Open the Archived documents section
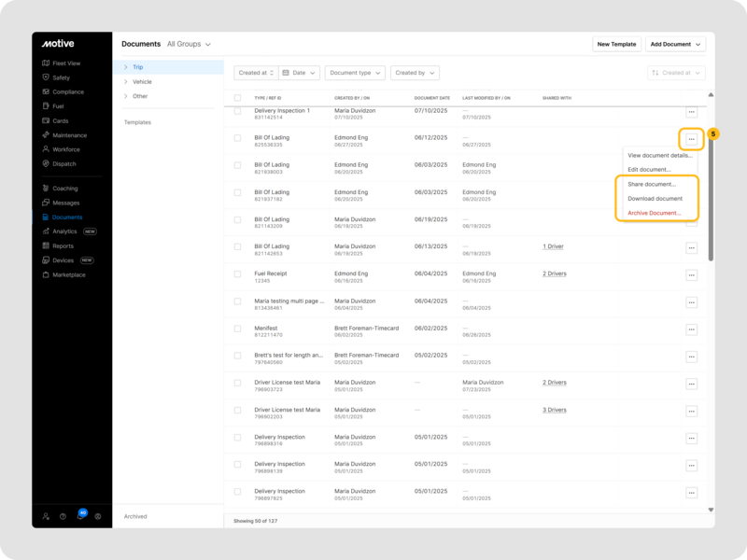 point(135,516)
